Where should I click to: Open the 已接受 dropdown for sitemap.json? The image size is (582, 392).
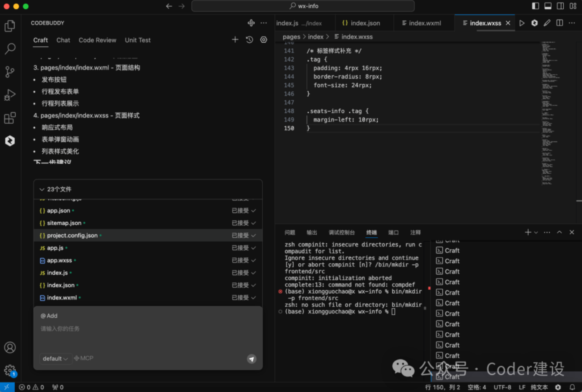[244, 223]
